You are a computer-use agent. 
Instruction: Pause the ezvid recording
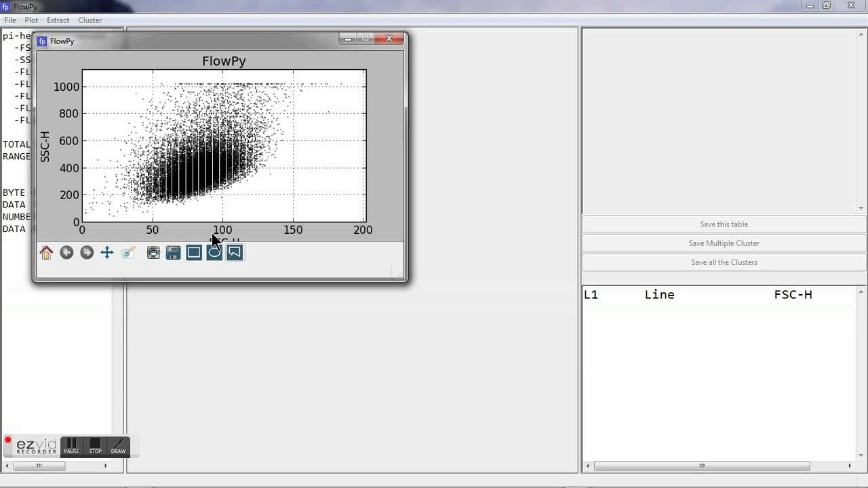coord(71,445)
